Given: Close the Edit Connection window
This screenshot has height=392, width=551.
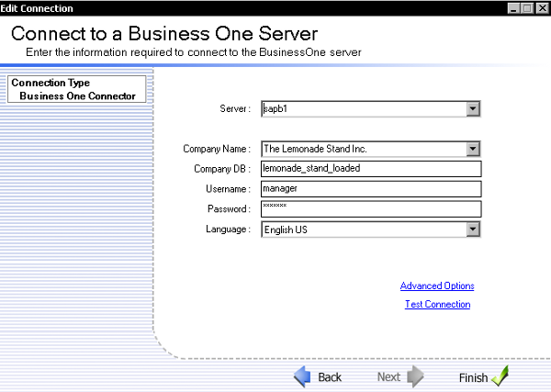Looking at the screenshot, I should (542, 8).
